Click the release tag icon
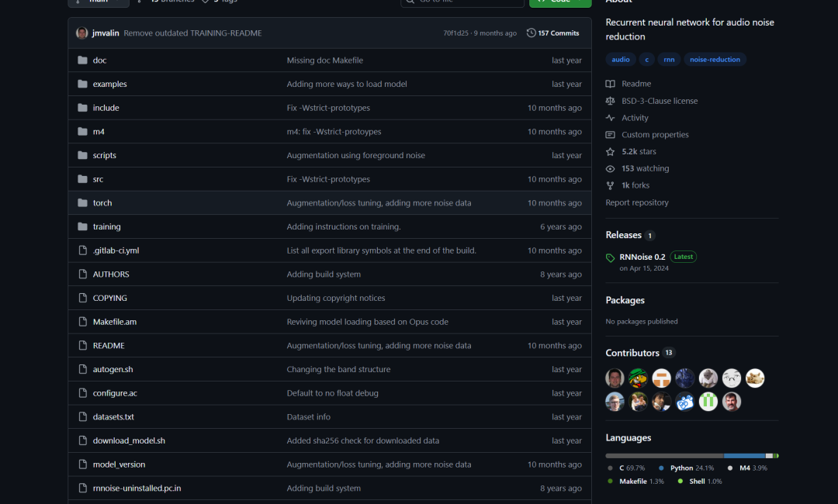The width and height of the screenshot is (838, 504). coord(611,258)
